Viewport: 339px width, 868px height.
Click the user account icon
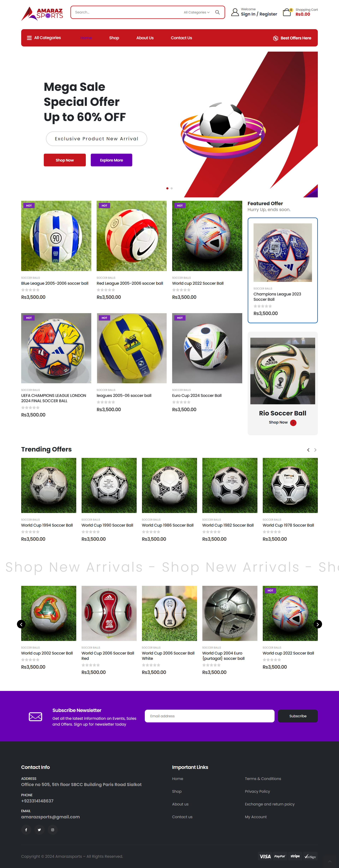click(x=235, y=13)
